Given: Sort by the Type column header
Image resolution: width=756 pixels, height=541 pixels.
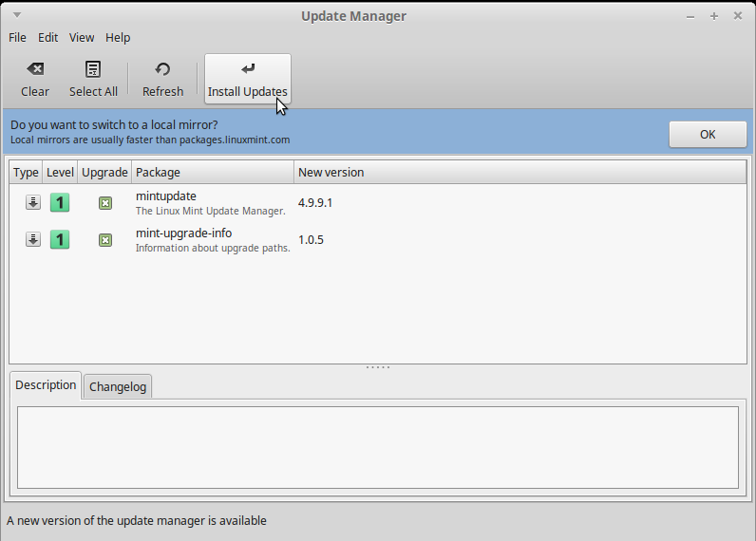Looking at the screenshot, I should point(26,173).
